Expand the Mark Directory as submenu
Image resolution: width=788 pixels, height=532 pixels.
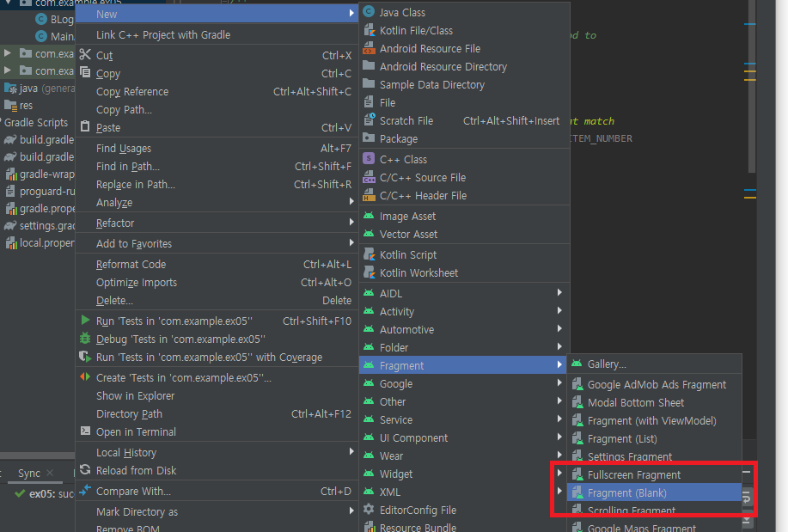(217, 512)
